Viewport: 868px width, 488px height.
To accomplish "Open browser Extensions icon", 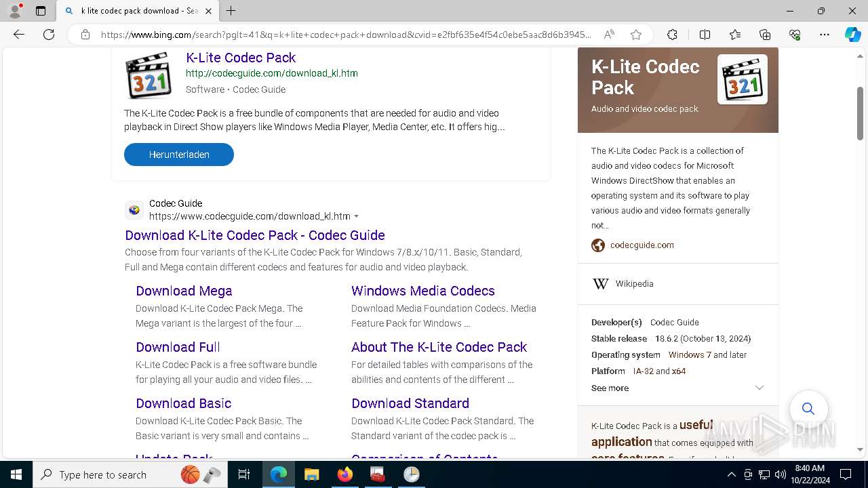I will pos(672,35).
